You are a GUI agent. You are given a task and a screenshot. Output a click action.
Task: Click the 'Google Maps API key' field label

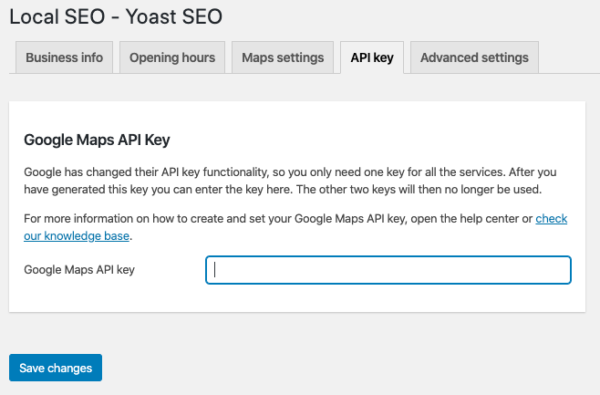tap(79, 270)
